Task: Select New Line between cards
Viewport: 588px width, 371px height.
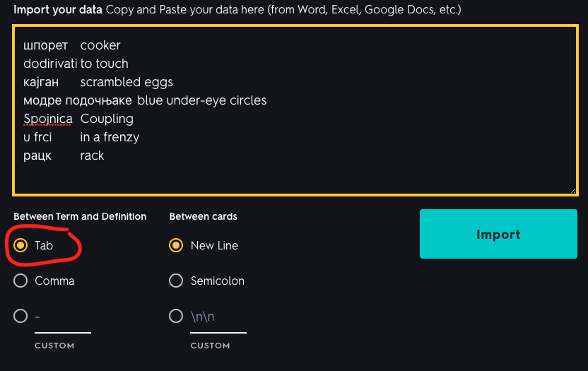Action: (x=176, y=245)
